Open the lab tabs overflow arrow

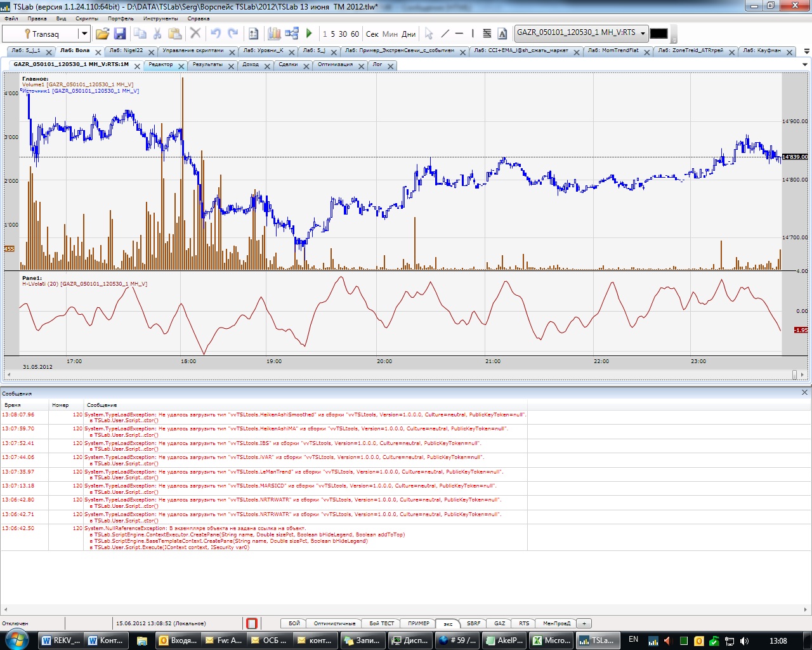[806, 51]
